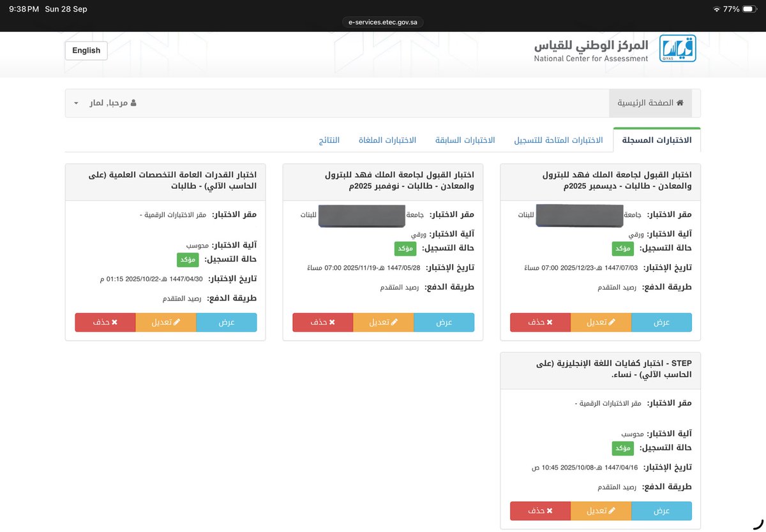Click date 2025/12/23 in December test card
This screenshot has height=532, width=766.
coord(578,268)
